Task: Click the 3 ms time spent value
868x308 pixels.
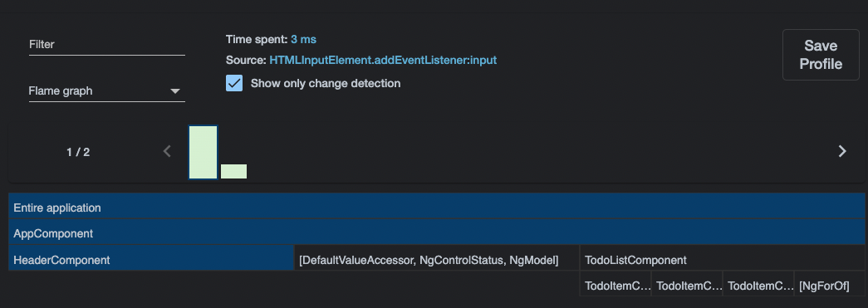Action: click(303, 39)
